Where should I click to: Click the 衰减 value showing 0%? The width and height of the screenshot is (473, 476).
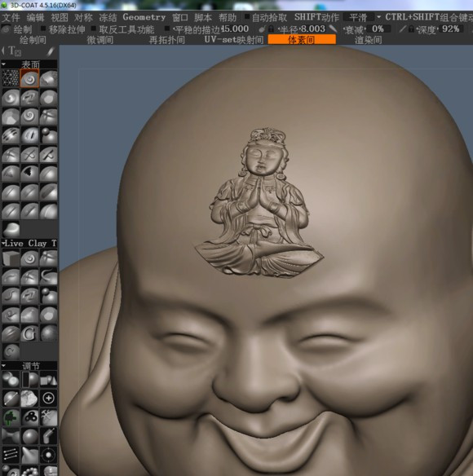pos(378,29)
